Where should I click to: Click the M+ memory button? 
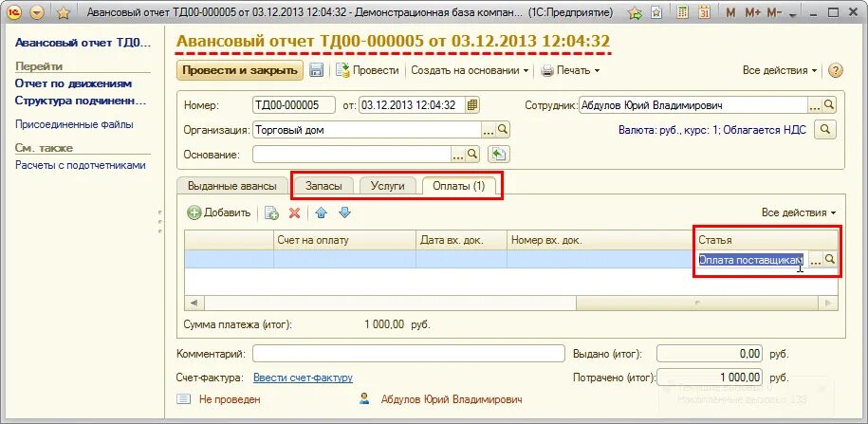click(x=753, y=12)
